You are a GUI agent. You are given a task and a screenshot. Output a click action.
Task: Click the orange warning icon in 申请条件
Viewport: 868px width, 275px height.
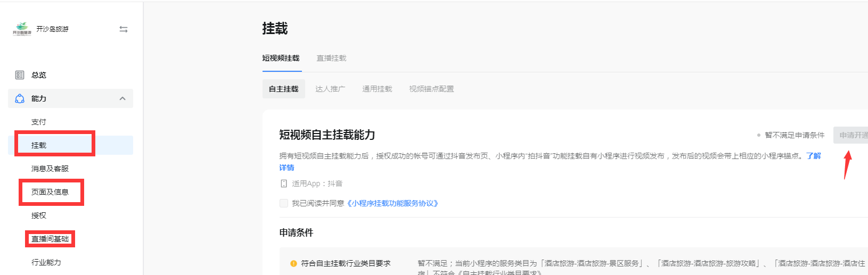pyautogui.click(x=293, y=263)
